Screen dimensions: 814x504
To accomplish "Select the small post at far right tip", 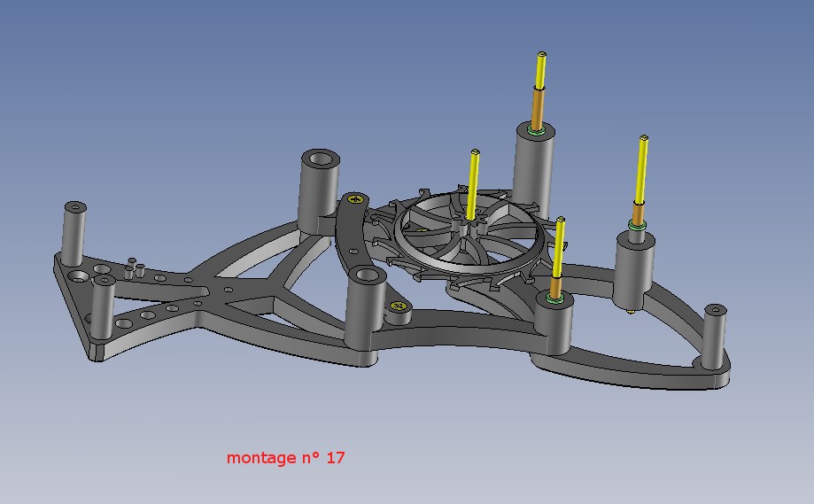I will point(714,336).
